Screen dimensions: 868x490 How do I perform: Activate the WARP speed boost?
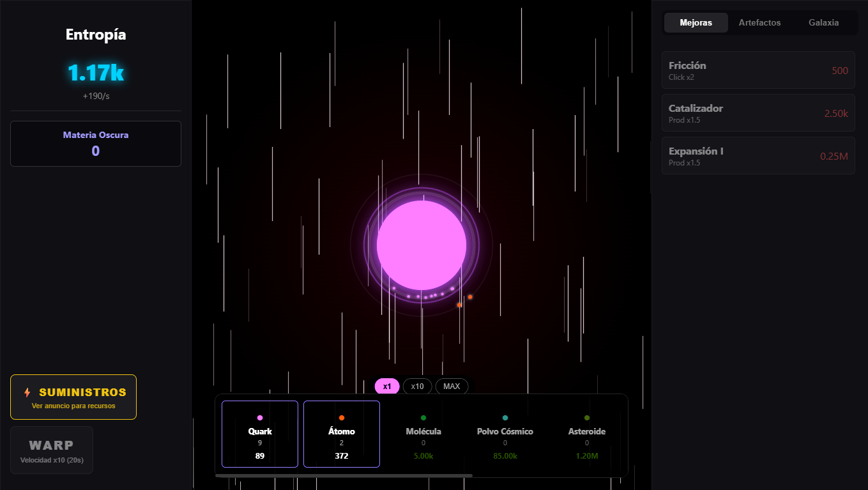(52, 450)
